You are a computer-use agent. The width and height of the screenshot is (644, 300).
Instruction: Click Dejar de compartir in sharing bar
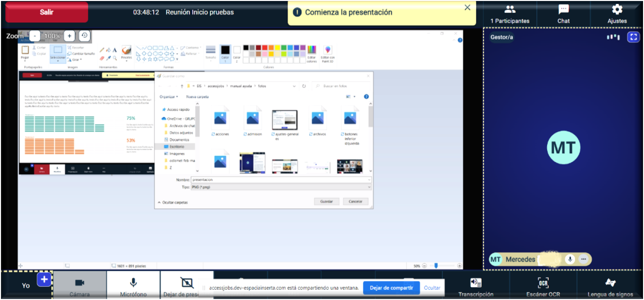click(391, 288)
